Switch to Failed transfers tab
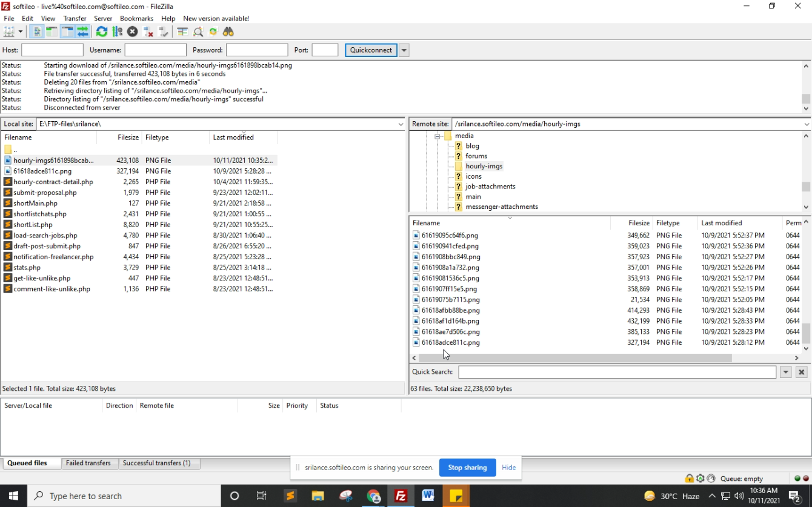812x507 pixels. 88,463
